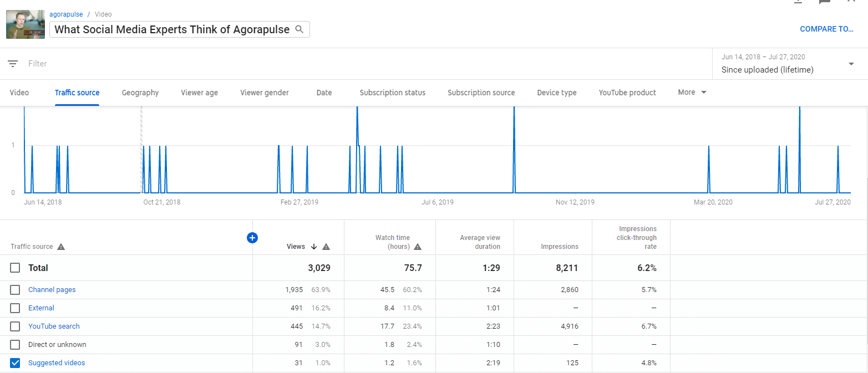The width and height of the screenshot is (868, 373).
Task: Open the Channel pages traffic source link
Action: (52, 290)
